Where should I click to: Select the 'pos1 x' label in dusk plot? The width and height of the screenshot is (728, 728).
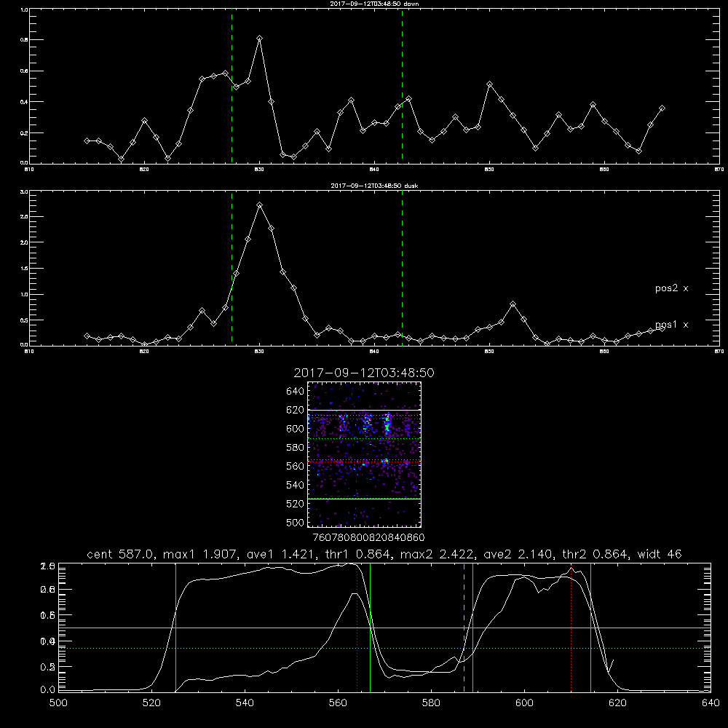tap(671, 325)
